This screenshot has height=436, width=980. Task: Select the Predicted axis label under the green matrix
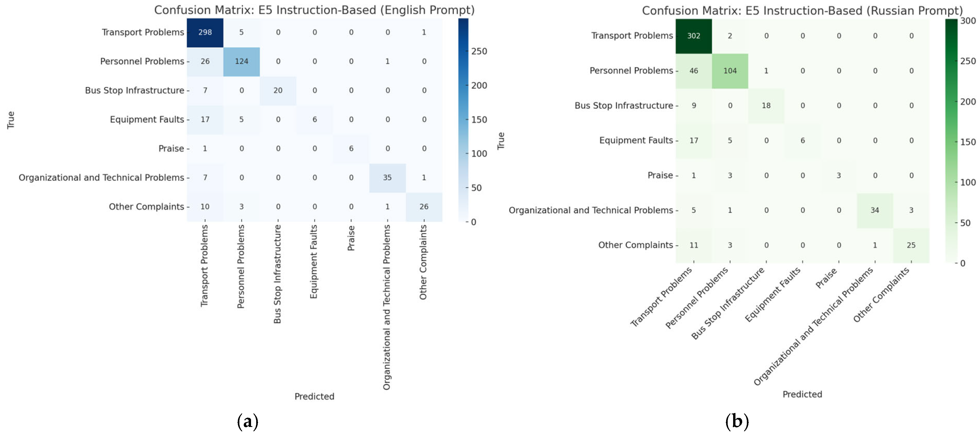802,394
